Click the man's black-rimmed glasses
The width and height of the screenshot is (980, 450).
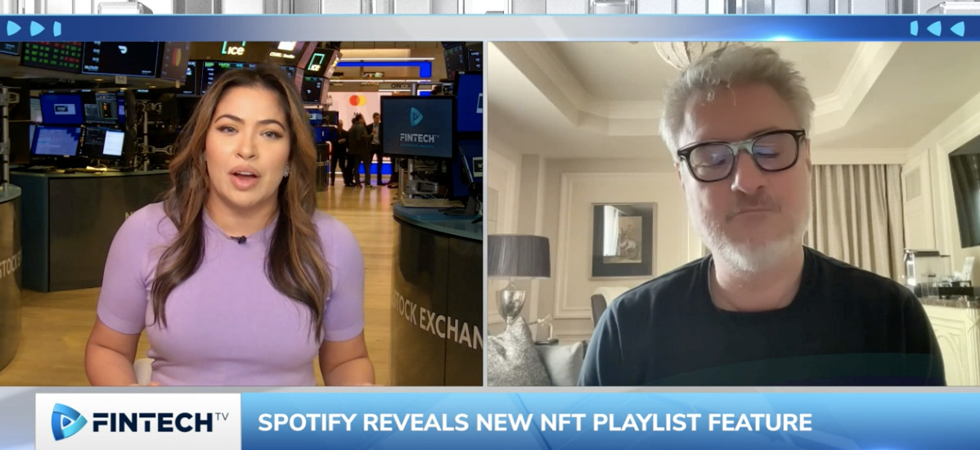740,155
